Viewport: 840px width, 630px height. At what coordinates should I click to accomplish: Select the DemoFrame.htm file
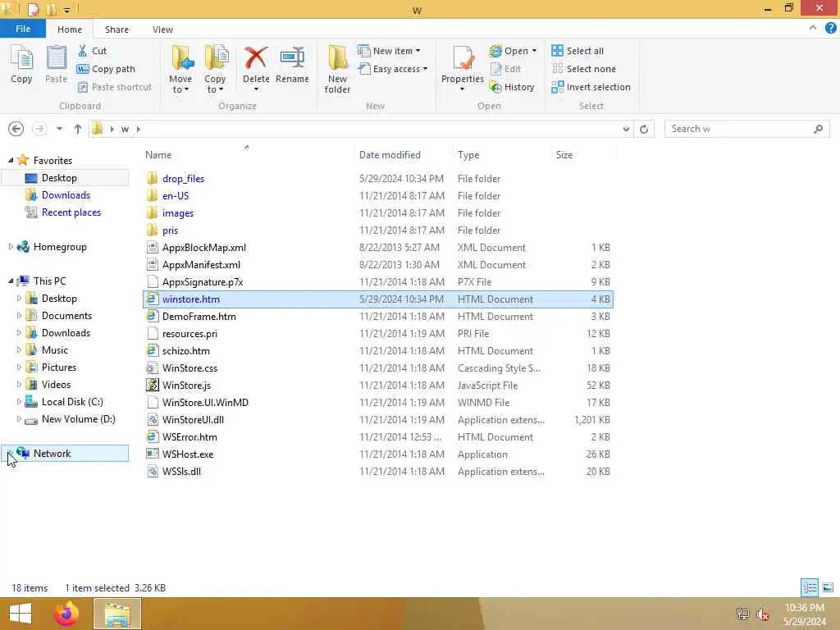point(199,316)
